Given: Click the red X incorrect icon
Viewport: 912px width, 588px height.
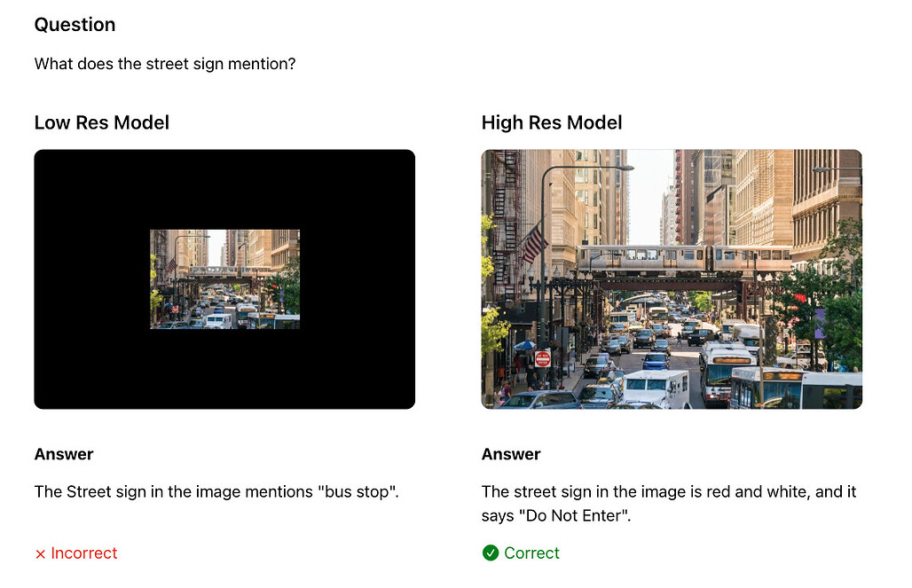Looking at the screenshot, I should [40, 553].
